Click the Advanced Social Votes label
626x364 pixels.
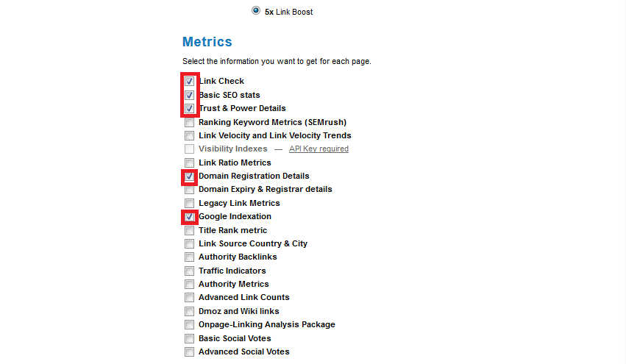244,351
